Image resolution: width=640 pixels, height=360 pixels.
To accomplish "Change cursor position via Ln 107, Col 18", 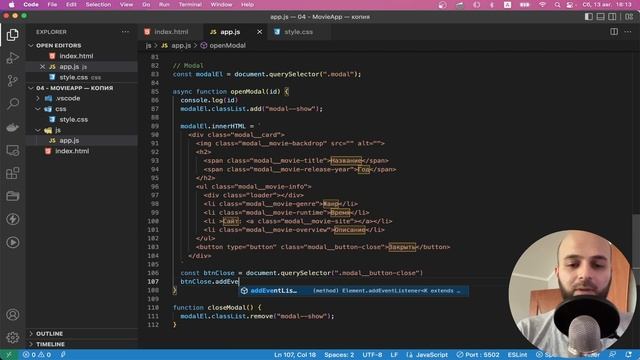I will coord(295,355).
